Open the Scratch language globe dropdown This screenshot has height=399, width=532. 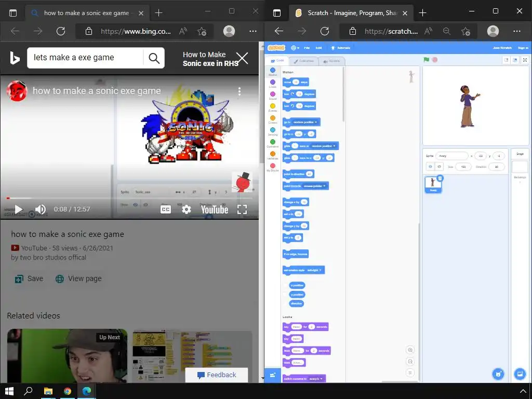[295, 48]
